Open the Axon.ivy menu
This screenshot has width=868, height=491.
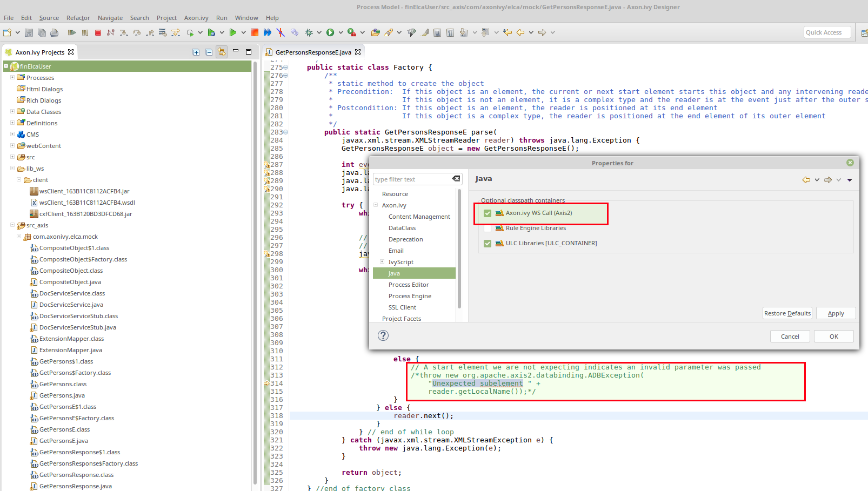tap(196, 18)
